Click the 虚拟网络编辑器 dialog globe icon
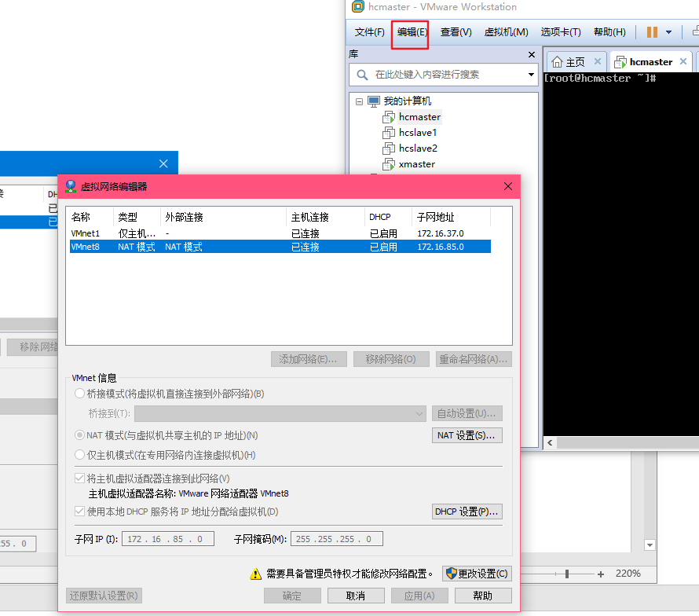 point(71,186)
